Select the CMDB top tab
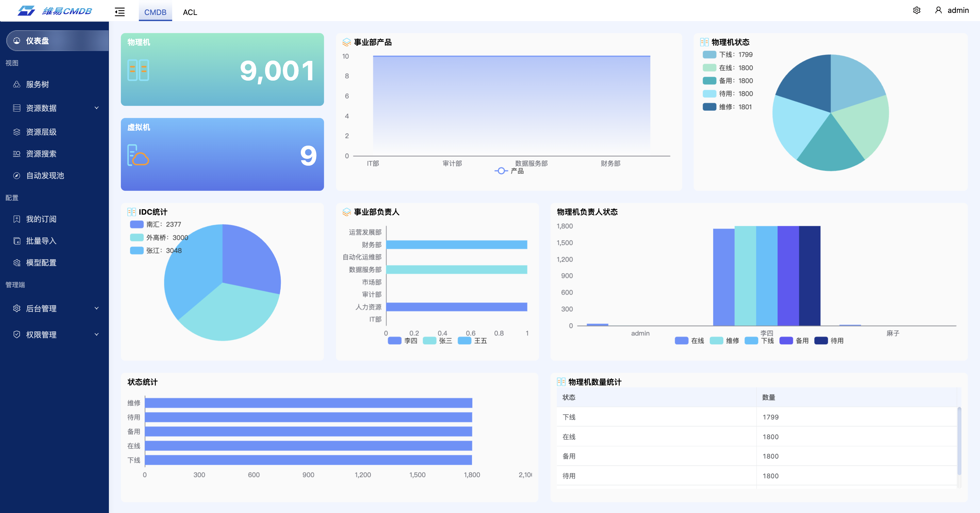 pos(155,12)
